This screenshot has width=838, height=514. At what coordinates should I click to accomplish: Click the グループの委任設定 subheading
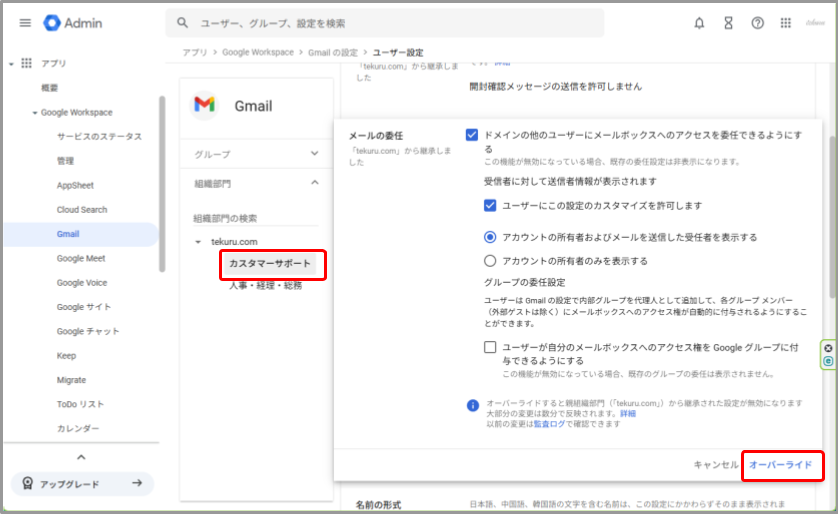tap(524, 282)
